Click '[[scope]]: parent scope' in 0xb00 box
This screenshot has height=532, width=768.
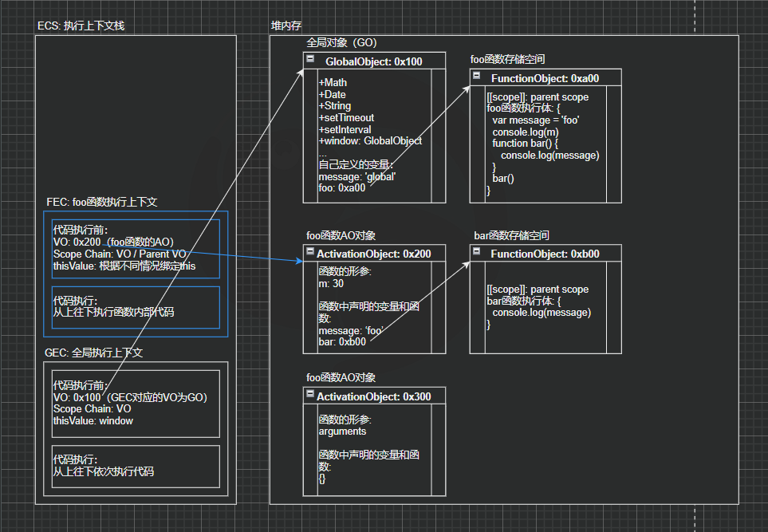click(538, 289)
